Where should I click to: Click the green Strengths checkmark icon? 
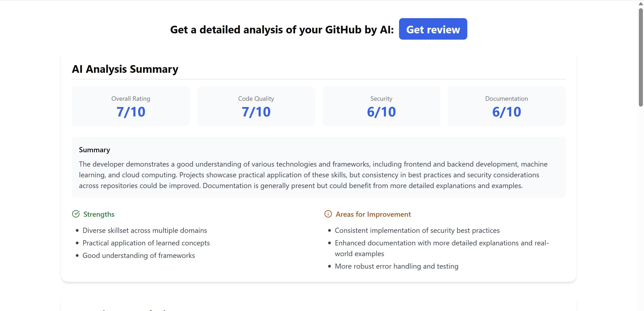point(76,214)
